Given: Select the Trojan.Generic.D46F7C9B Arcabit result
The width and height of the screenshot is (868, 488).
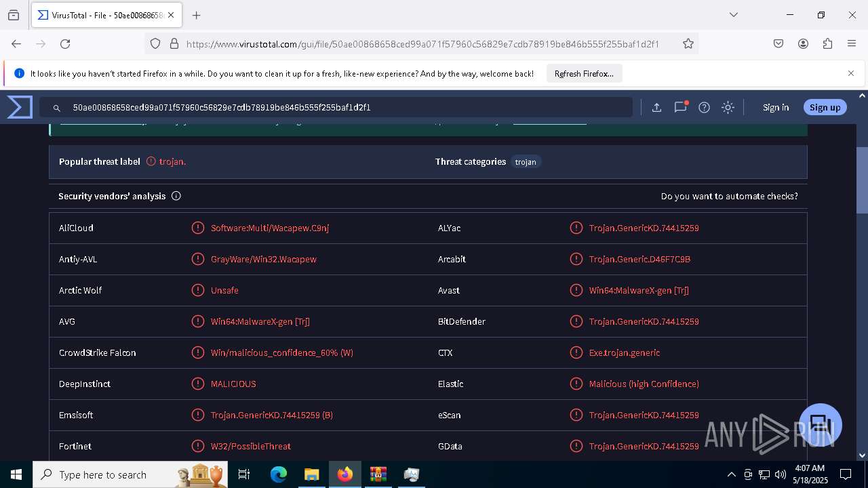Looking at the screenshot, I should click(x=639, y=259).
